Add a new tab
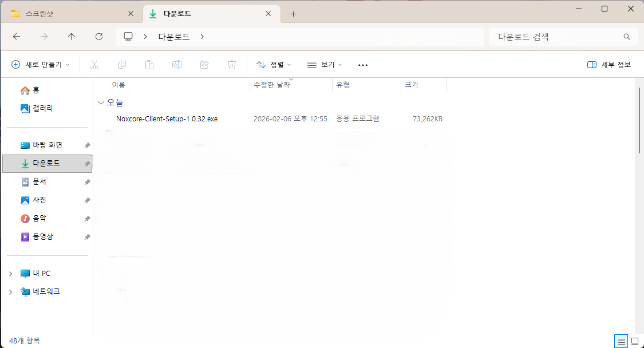 click(294, 14)
